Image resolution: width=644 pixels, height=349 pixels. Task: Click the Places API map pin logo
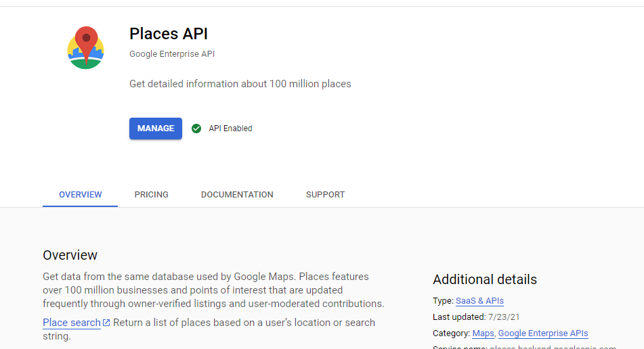[x=86, y=47]
